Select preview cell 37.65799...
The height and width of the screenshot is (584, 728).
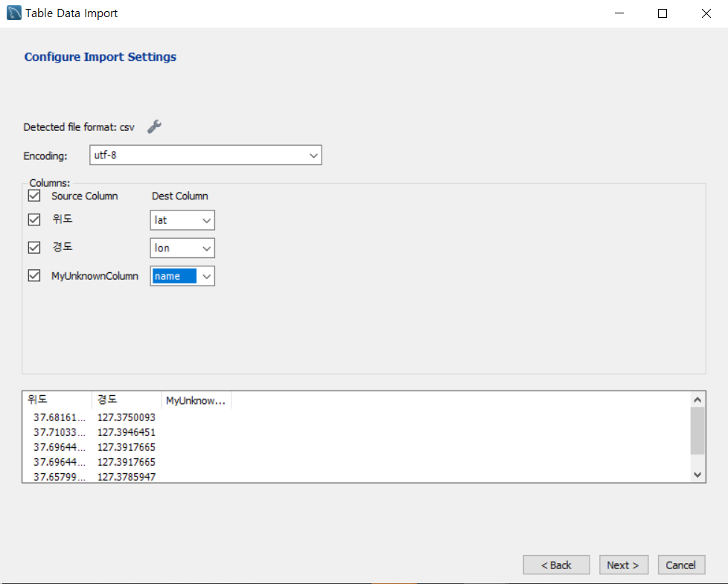point(60,476)
